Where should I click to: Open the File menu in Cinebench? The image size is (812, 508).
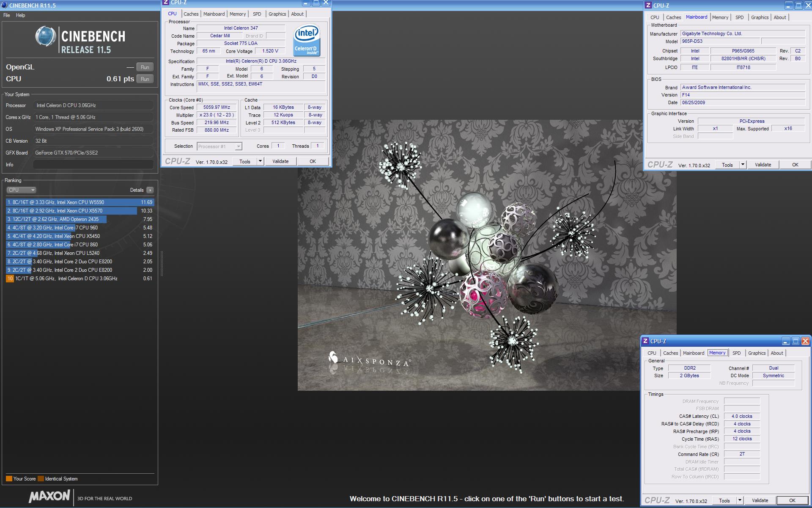(7, 15)
